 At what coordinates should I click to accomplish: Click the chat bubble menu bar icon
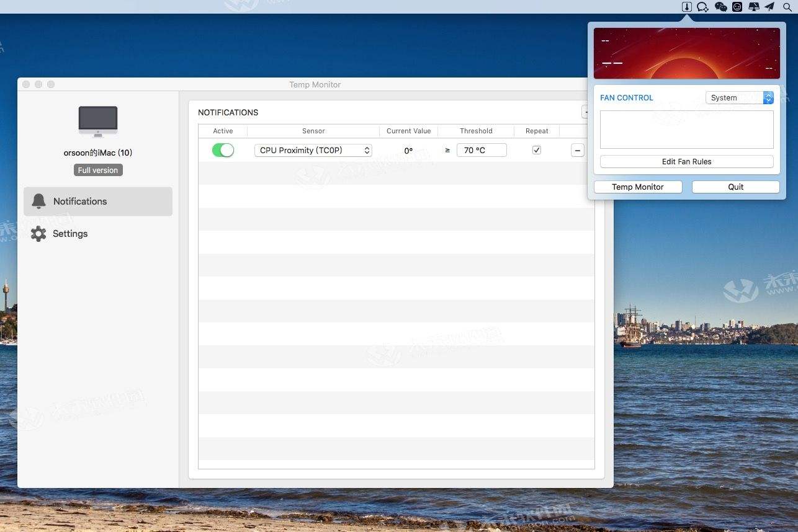702,7
